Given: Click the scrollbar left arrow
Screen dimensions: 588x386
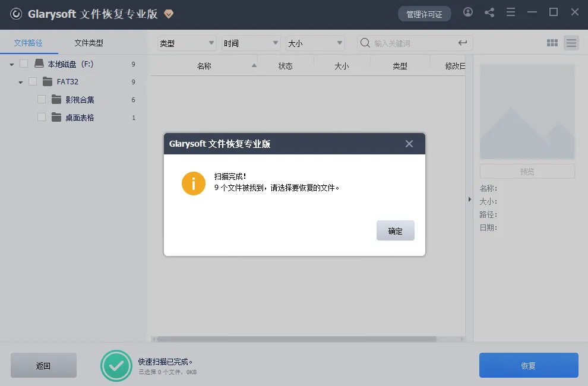Looking at the screenshot, I should (153, 339).
